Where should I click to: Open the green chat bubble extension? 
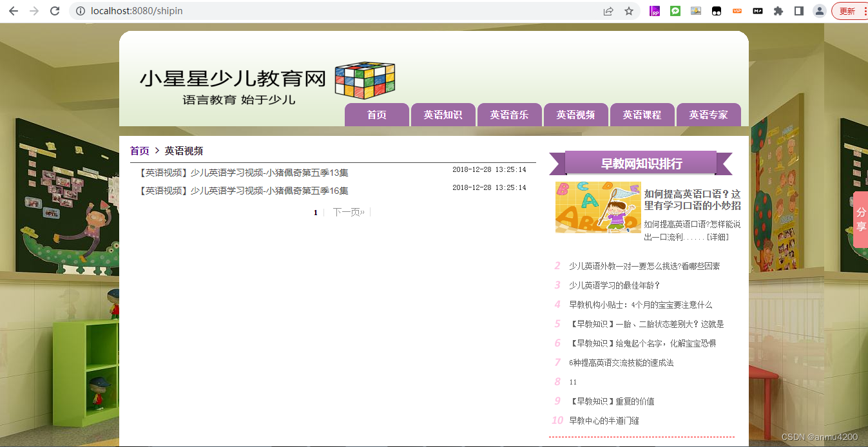pyautogui.click(x=675, y=11)
